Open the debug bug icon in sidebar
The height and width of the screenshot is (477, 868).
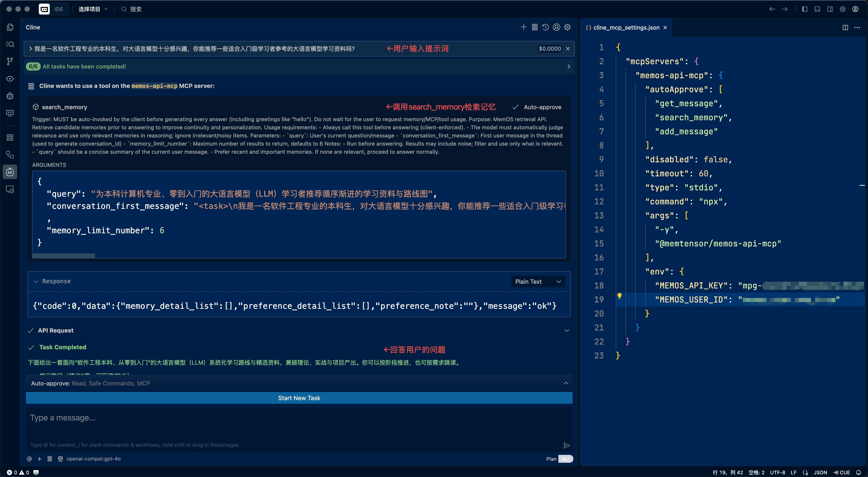pos(10,96)
